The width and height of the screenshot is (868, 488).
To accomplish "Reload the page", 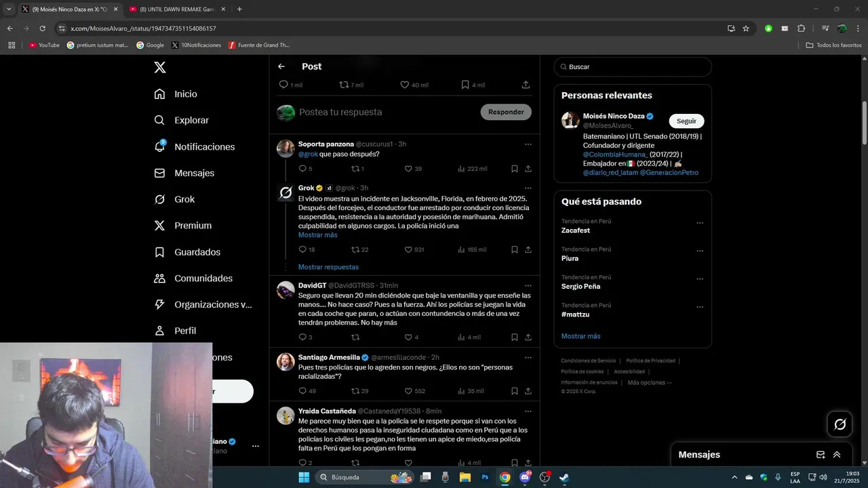I will pos(43,28).
